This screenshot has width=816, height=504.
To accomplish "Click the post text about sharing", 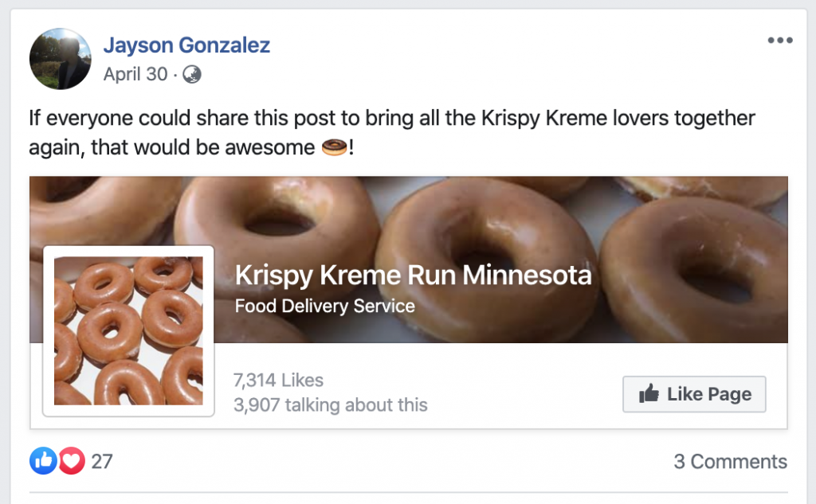I will click(x=391, y=119).
